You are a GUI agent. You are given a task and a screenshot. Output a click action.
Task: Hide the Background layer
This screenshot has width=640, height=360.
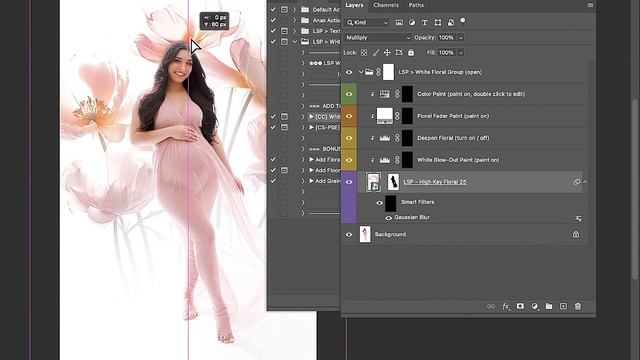(x=349, y=234)
